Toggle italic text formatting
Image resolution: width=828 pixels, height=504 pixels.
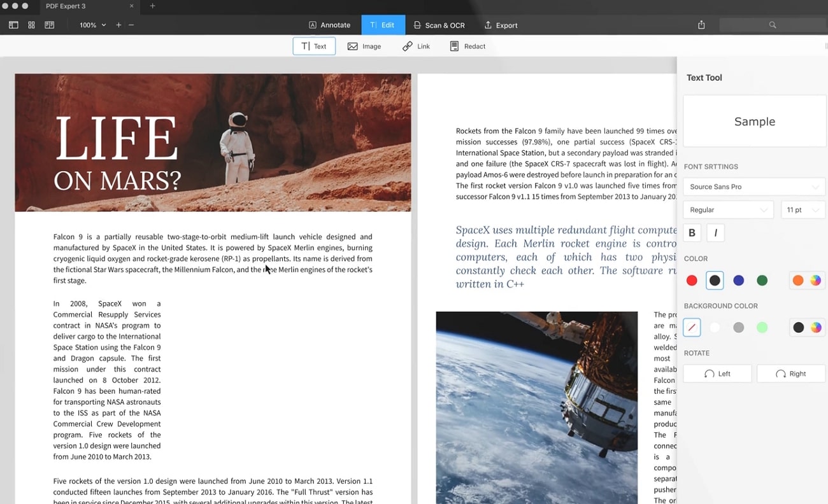point(715,232)
